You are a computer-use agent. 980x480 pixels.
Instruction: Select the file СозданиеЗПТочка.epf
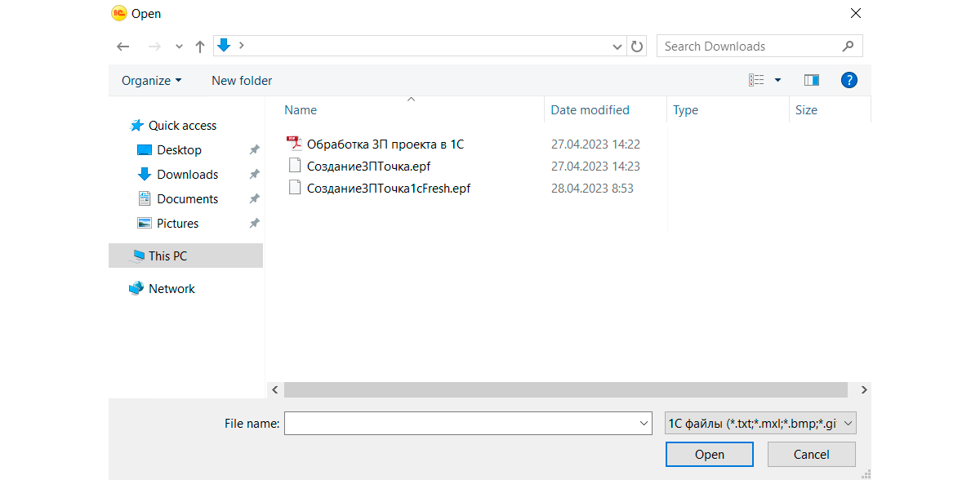(368, 167)
